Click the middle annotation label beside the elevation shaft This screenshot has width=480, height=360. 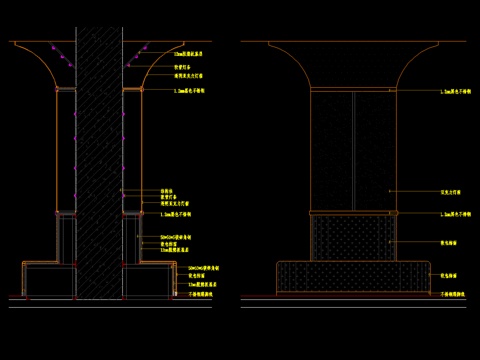tap(451, 192)
